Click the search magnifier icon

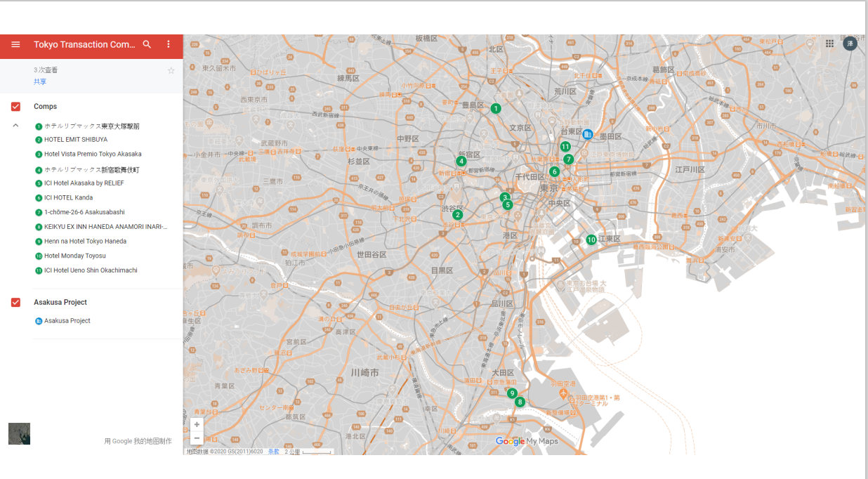point(147,44)
